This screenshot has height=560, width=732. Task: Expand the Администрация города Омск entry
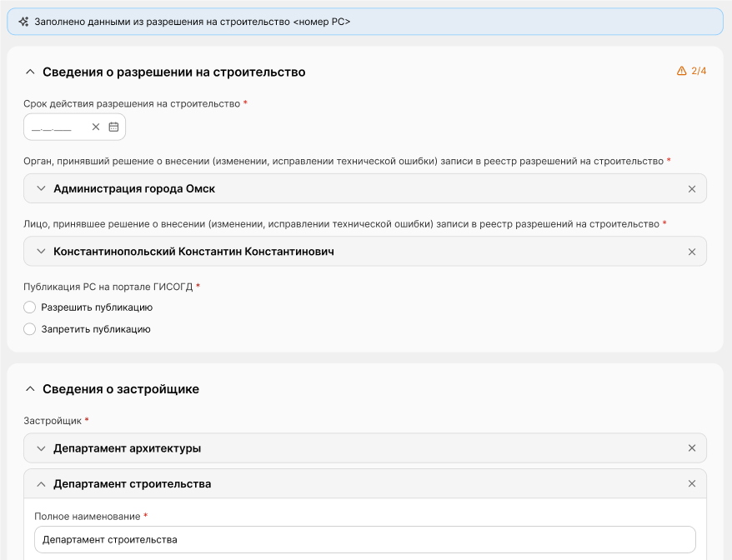tap(41, 188)
